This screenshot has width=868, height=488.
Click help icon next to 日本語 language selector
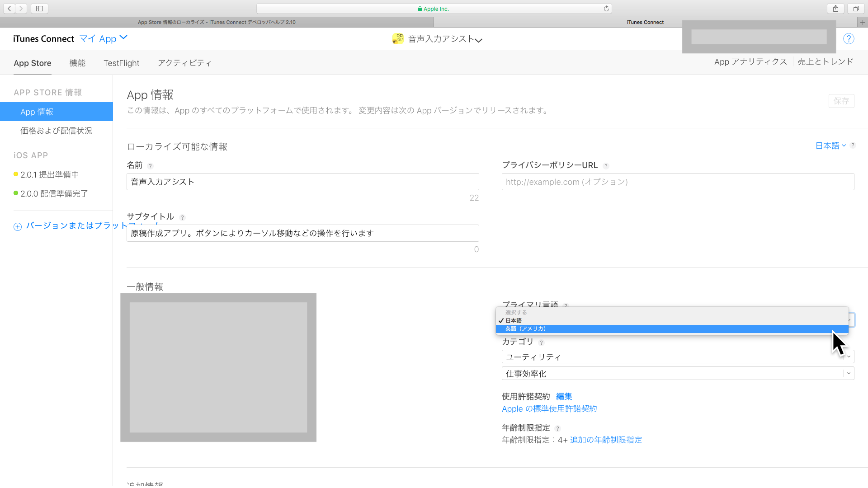(853, 145)
